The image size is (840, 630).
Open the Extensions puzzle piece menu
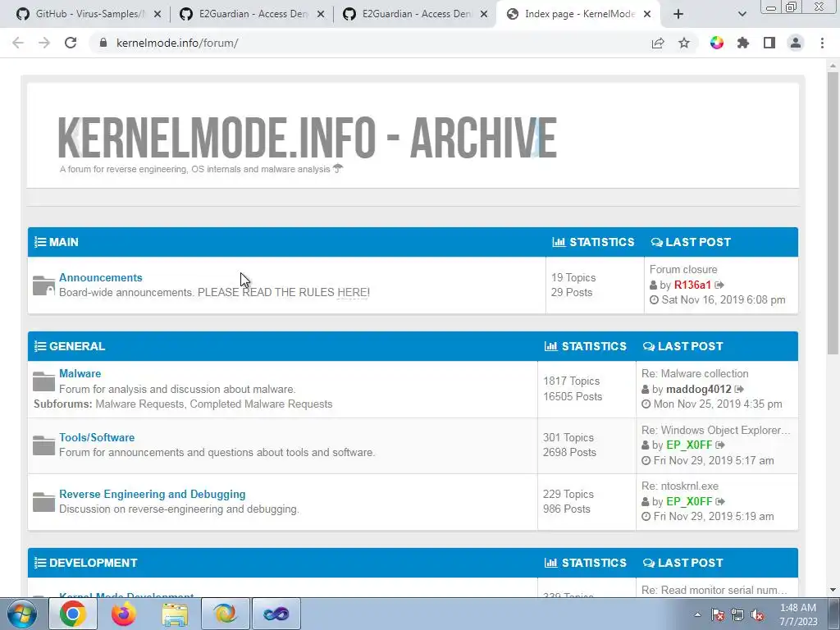tap(743, 43)
